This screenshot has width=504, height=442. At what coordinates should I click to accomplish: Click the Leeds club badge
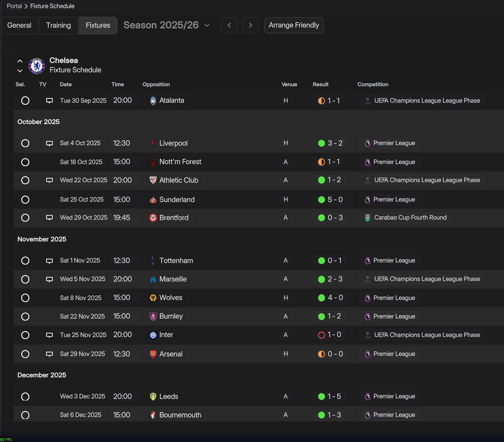[153, 396]
